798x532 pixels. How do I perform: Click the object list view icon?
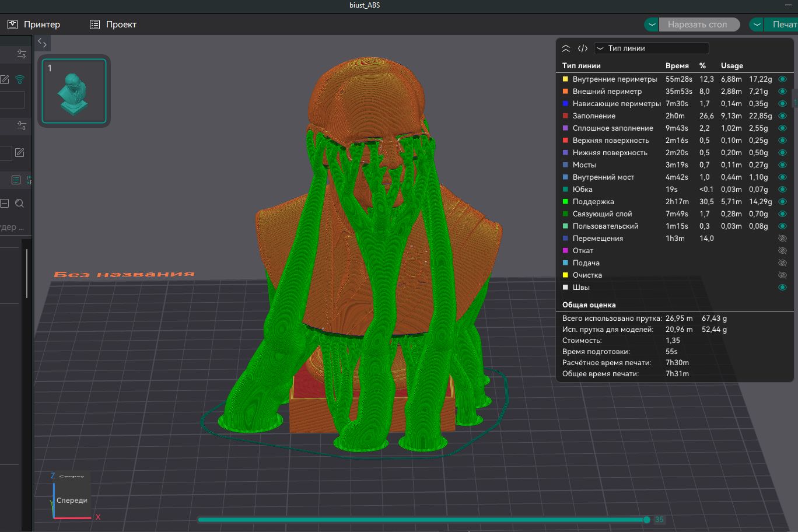click(16, 180)
